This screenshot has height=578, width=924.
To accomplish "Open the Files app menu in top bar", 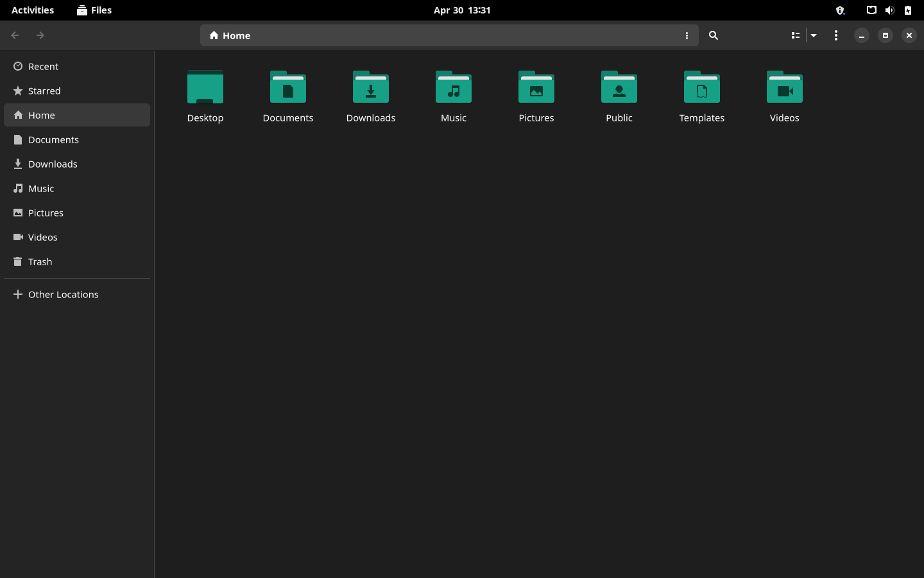I will click(94, 10).
